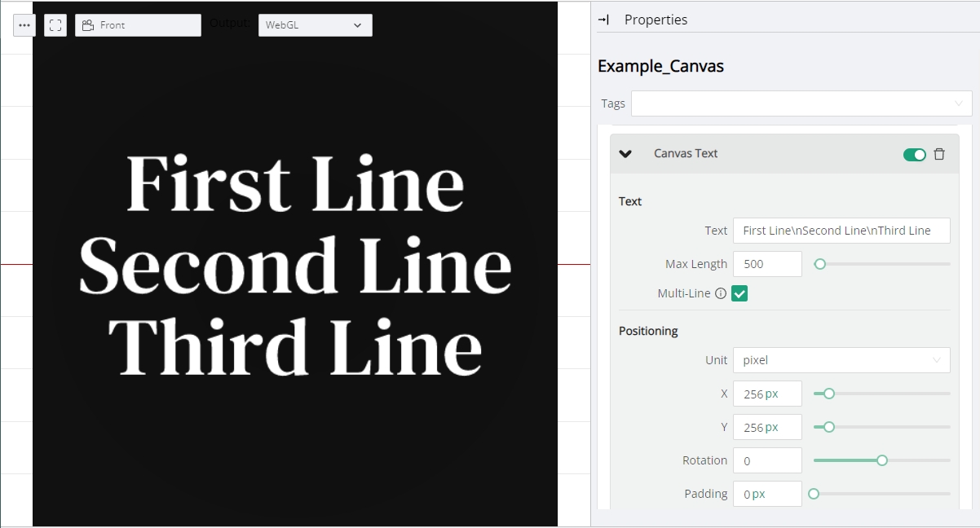This screenshot has height=528, width=980.
Task: Open the WebGL output dropdown
Action: (315, 25)
